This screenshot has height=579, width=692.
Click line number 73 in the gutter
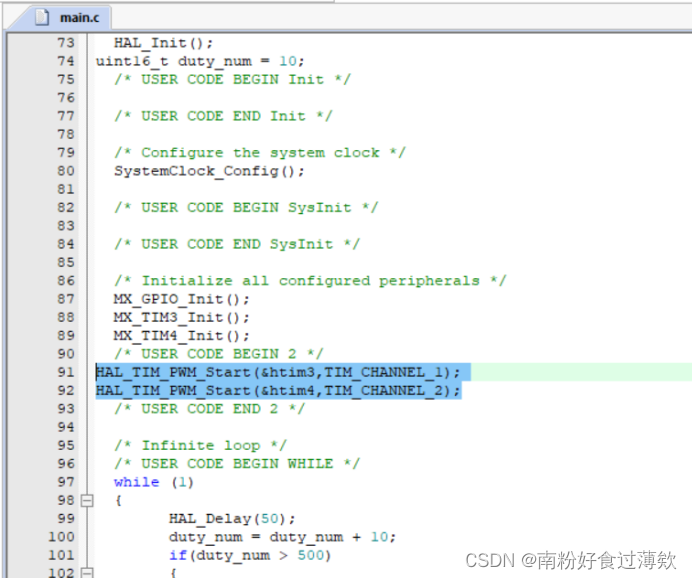coord(66,43)
